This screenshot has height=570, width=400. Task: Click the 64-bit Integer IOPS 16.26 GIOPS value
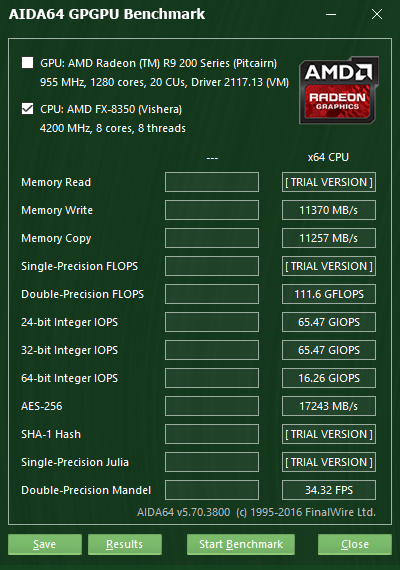click(329, 378)
